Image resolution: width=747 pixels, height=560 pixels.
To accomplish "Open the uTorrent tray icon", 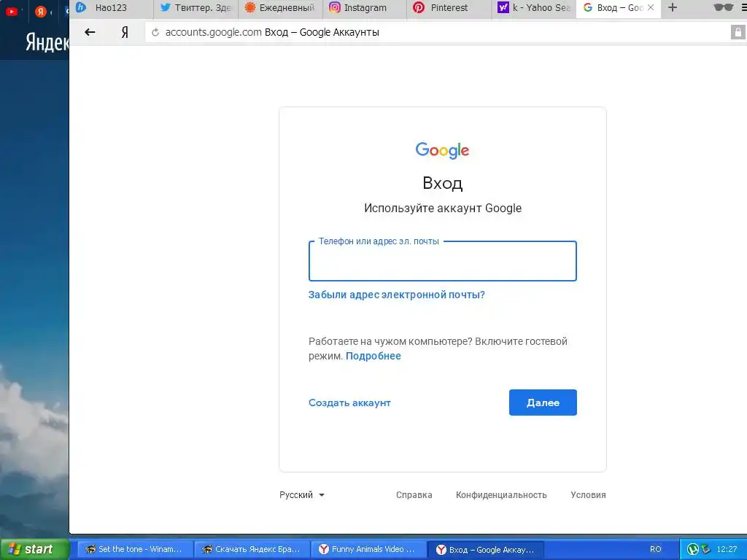I will 693,550.
